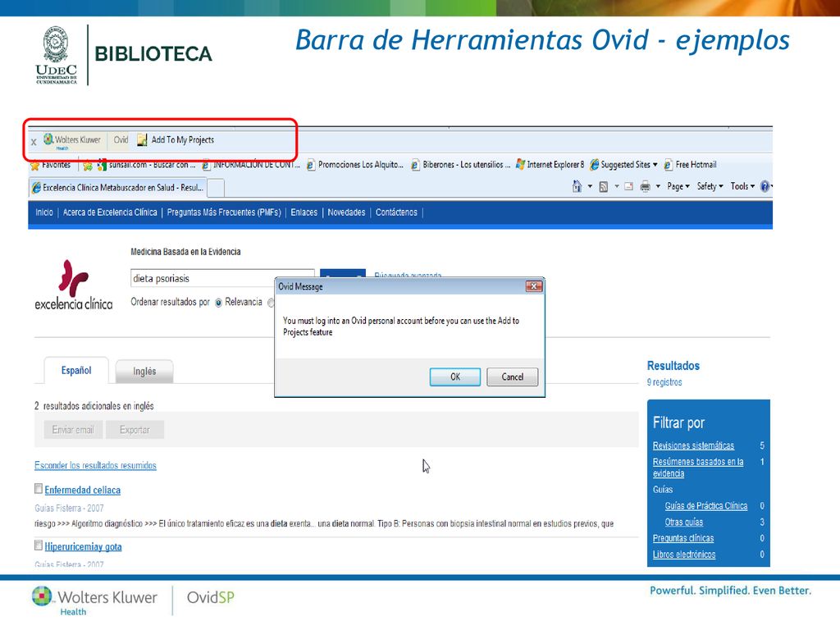Filter by Preguntas clínicas

click(x=683, y=538)
